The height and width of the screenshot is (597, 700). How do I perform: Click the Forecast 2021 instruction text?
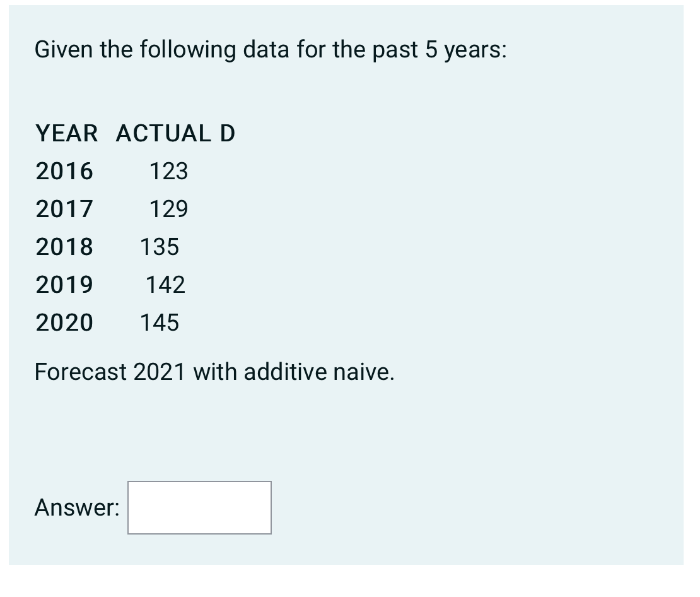tap(214, 372)
